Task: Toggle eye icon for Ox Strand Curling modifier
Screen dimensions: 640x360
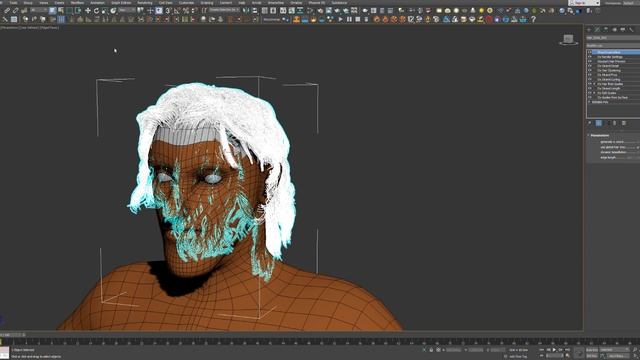Action: click(589, 80)
